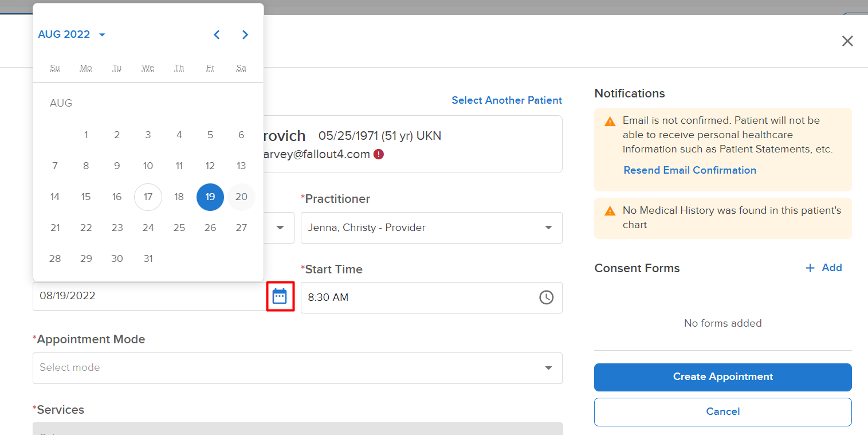Cancel the appointment creation
The image size is (868, 435).
tap(723, 412)
